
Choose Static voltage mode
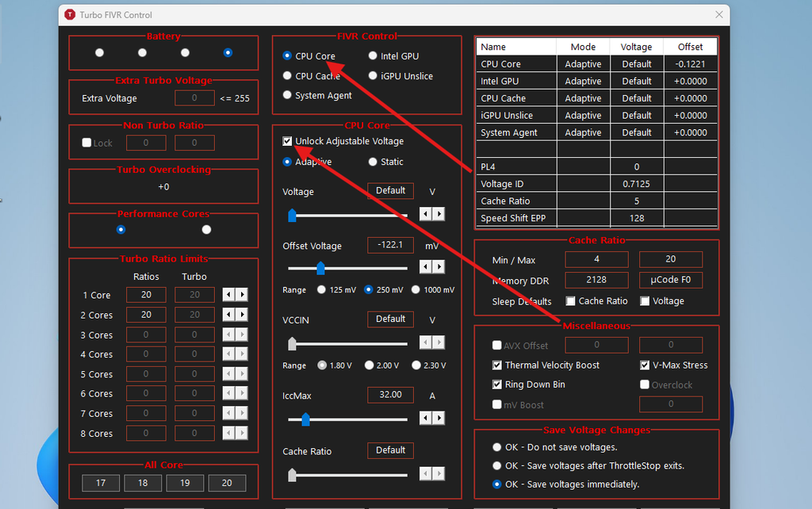pos(373,162)
